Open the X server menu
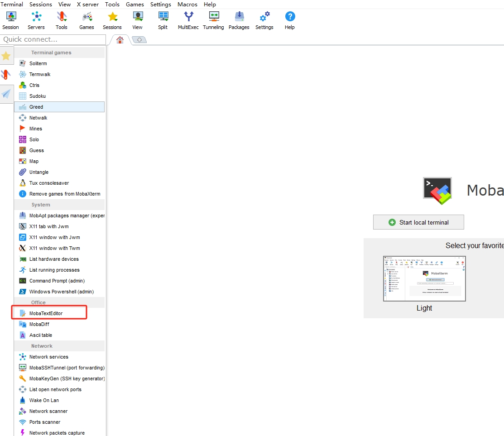The width and height of the screenshot is (504, 436). click(87, 4)
